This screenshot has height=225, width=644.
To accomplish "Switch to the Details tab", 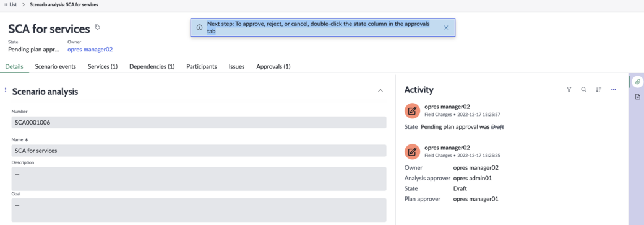I will coord(14,67).
